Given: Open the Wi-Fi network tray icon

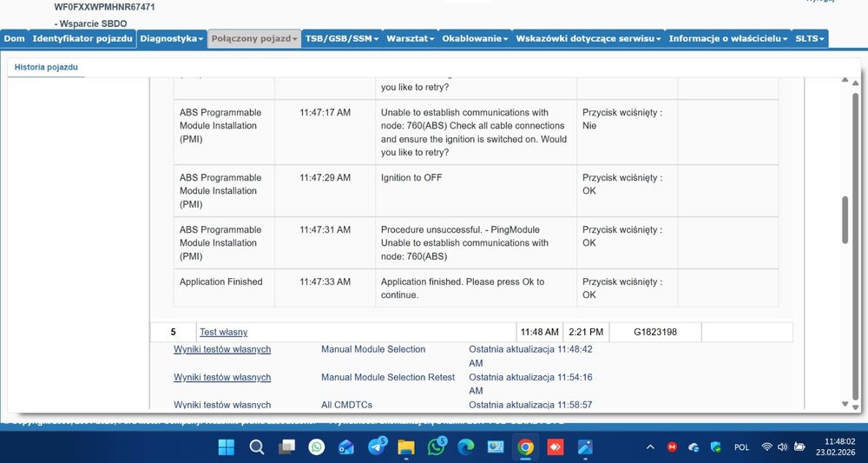Looking at the screenshot, I should pos(766,447).
